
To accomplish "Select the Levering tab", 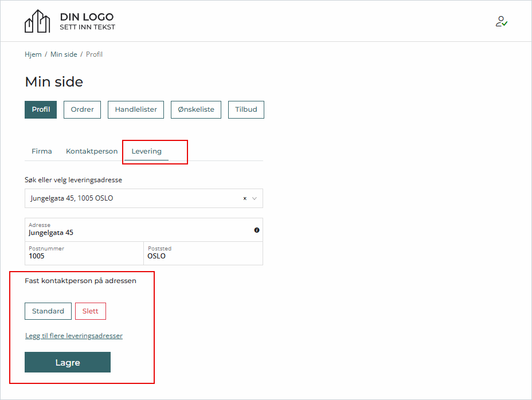I will [146, 151].
